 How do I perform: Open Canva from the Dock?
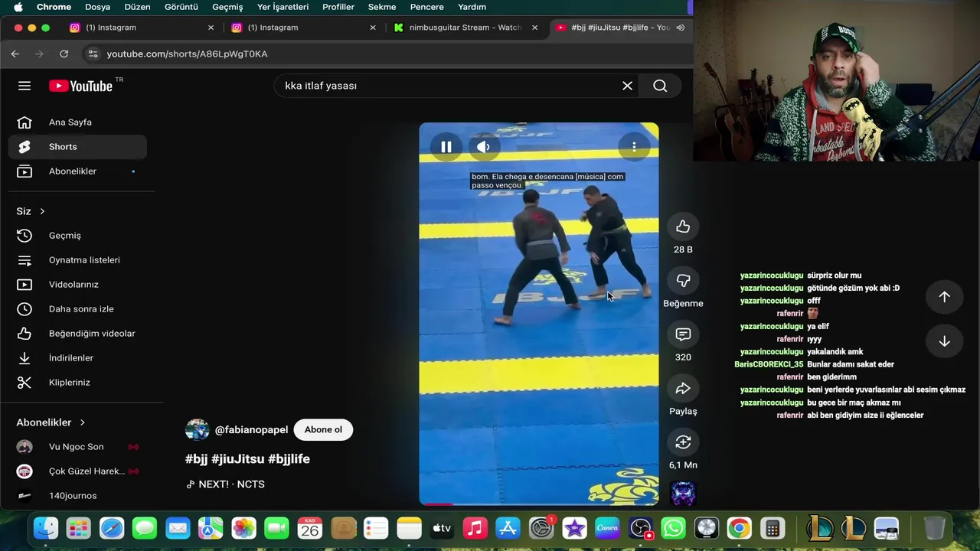607,528
